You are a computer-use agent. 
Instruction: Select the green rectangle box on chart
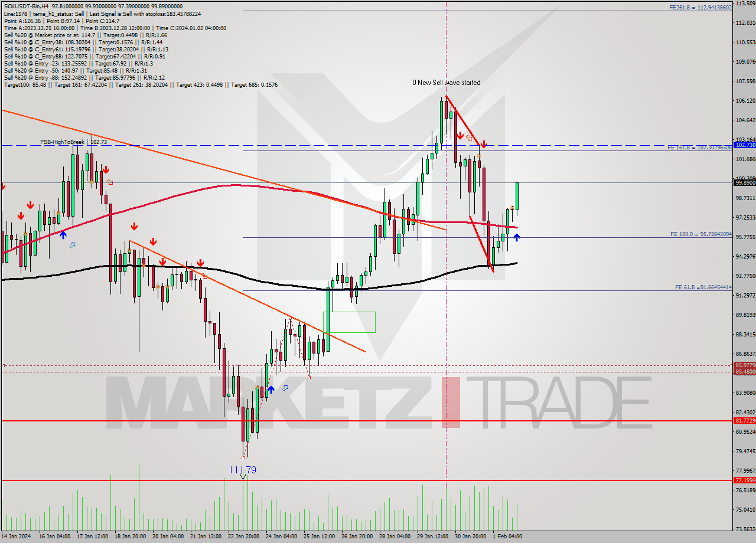[349, 322]
